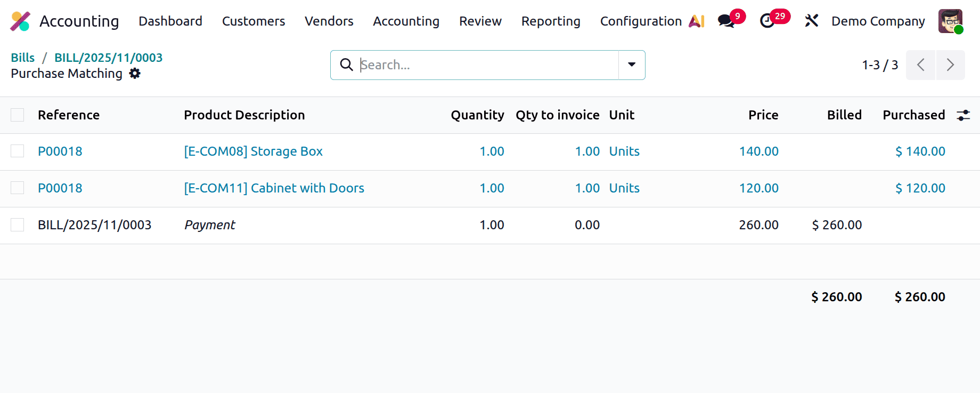The height and width of the screenshot is (393, 980).
Task: Sort by the Purchased column header
Action: pyautogui.click(x=914, y=115)
